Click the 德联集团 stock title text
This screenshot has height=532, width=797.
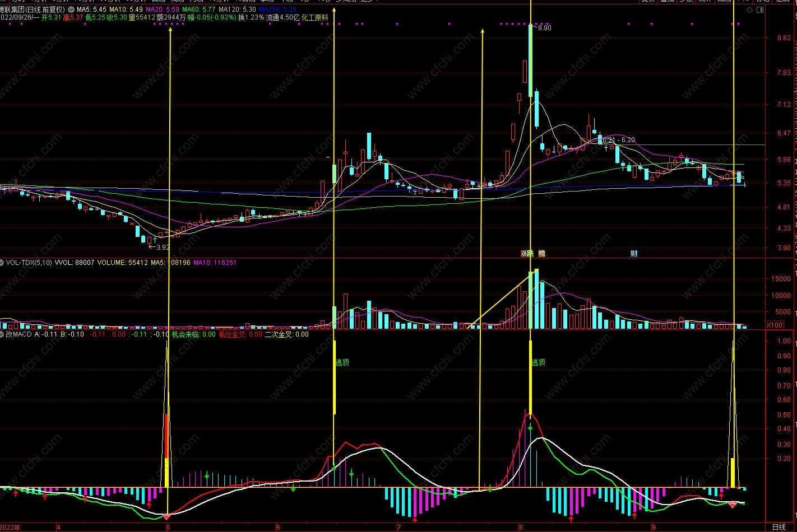coord(12,10)
